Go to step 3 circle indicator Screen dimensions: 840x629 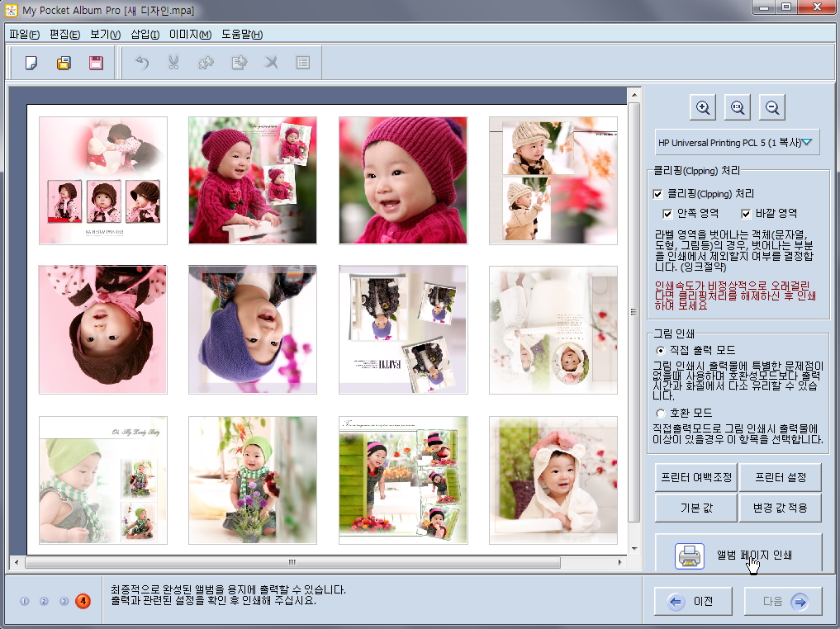pyautogui.click(x=64, y=601)
